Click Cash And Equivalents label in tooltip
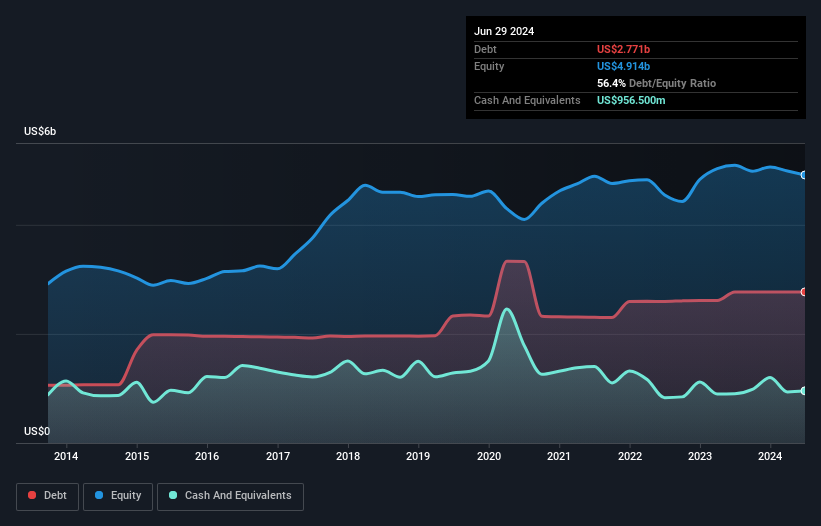 (527, 100)
